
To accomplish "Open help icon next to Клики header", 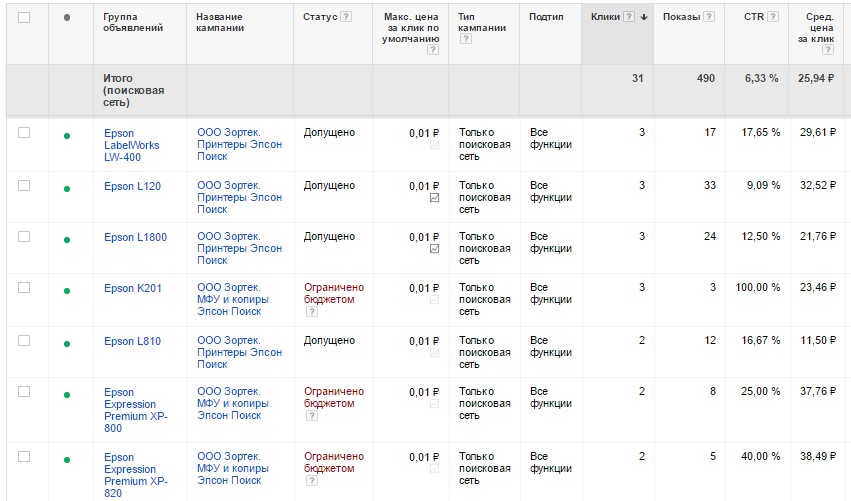I will point(628,17).
